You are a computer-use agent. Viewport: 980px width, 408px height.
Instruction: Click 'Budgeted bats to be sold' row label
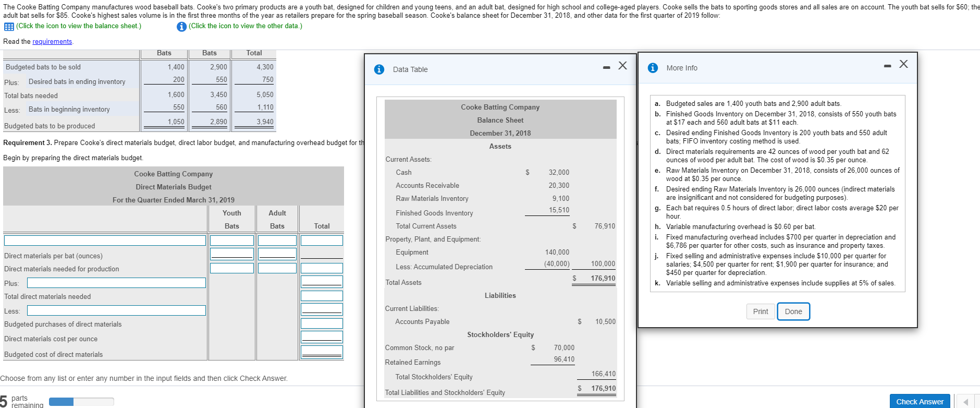pyautogui.click(x=43, y=67)
